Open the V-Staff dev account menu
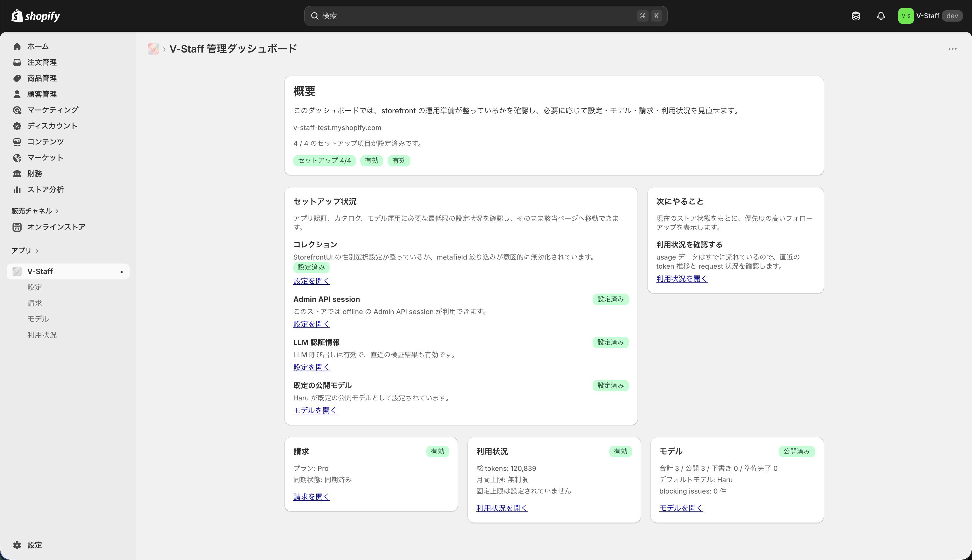The image size is (972, 560). pyautogui.click(x=930, y=16)
